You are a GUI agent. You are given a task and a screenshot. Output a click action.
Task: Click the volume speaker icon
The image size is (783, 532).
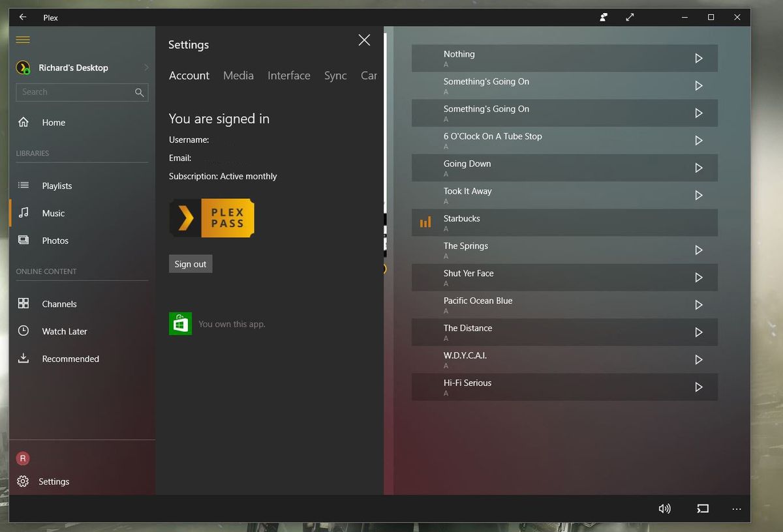[x=665, y=509]
